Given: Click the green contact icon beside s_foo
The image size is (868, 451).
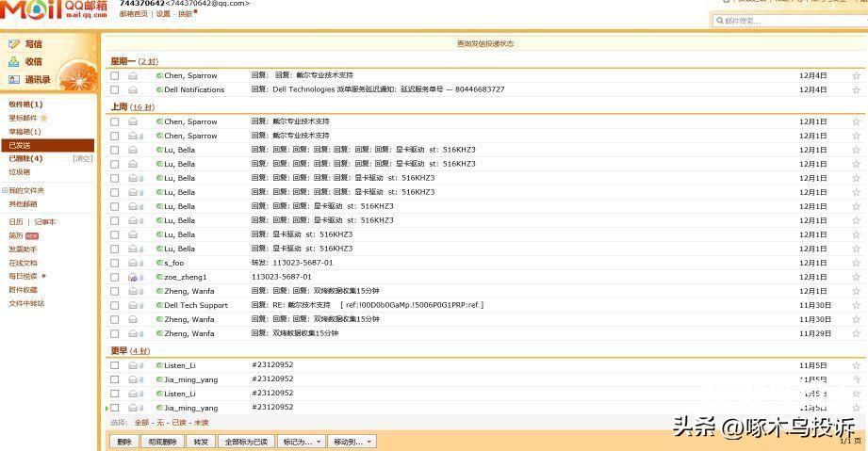Looking at the screenshot, I should click(x=159, y=263).
